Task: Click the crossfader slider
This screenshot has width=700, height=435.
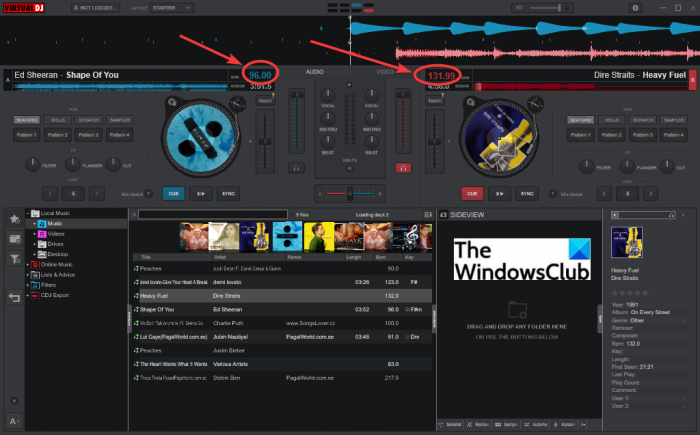Action: click(350, 194)
